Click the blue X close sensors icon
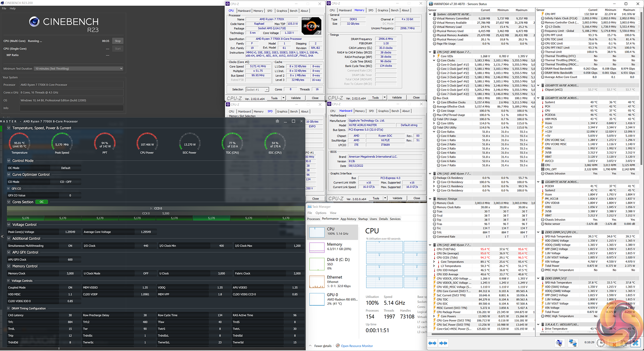This screenshot has height=351, width=644. pos(635,343)
